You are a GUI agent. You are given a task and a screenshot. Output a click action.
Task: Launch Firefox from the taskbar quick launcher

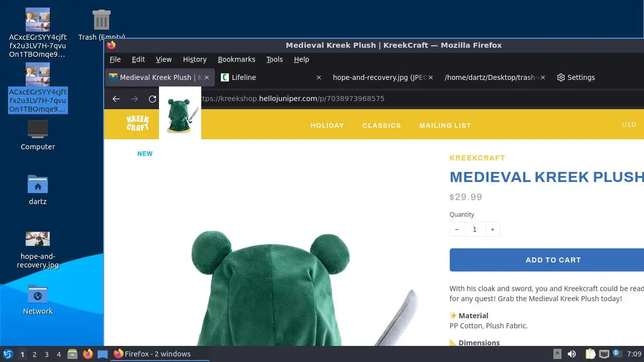(x=88, y=354)
